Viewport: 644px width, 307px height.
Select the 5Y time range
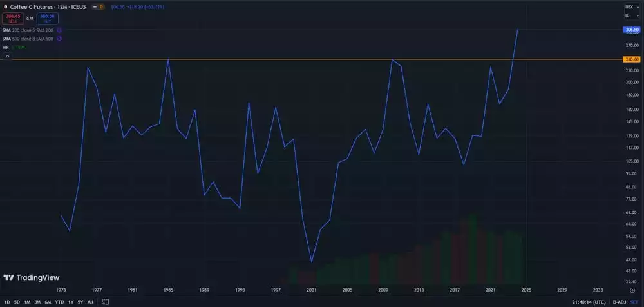tap(80, 302)
